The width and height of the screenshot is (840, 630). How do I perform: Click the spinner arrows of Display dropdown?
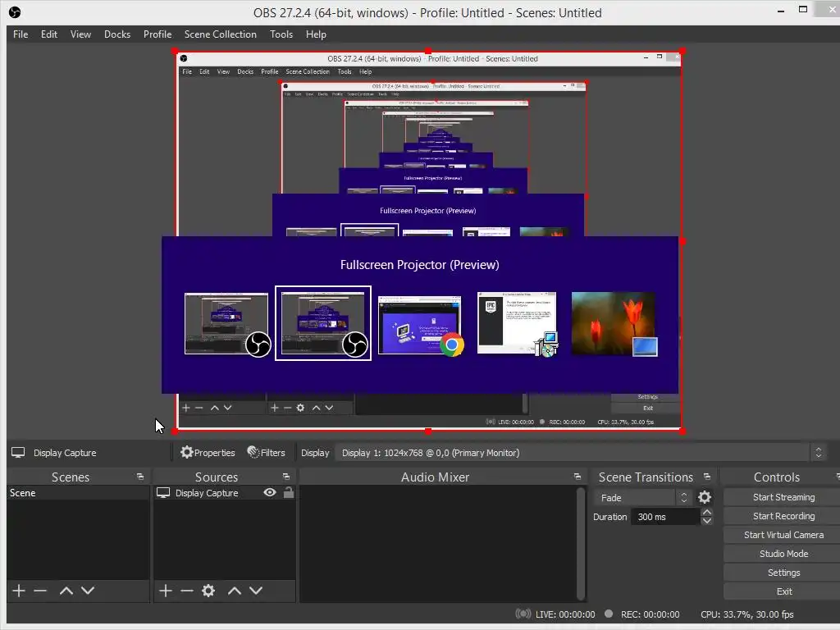point(818,453)
